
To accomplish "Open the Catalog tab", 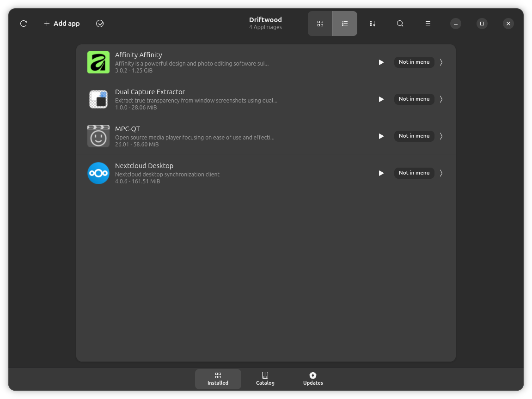I will pos(265,379).
